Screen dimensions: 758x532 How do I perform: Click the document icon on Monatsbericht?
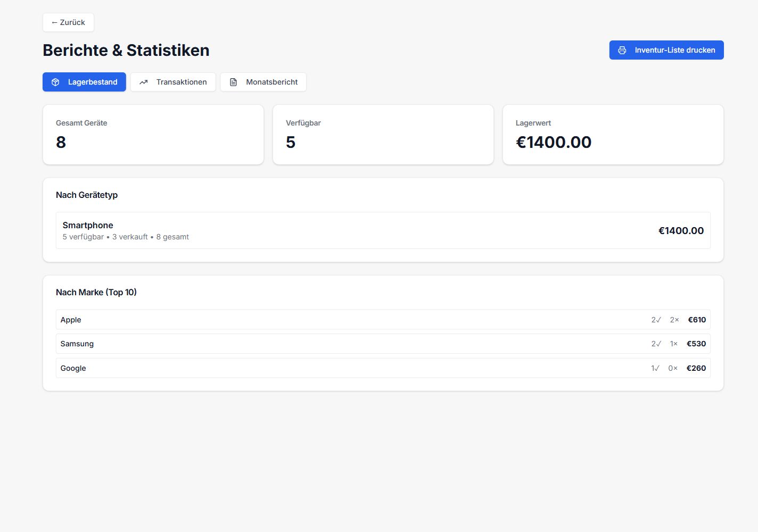pyautogui.click(x=233, y=82)
